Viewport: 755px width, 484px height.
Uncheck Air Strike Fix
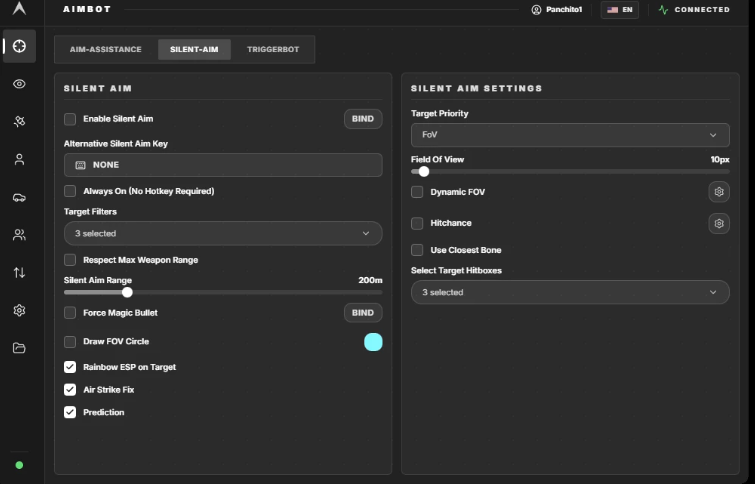pyautogui.click(x=70, y=390)
